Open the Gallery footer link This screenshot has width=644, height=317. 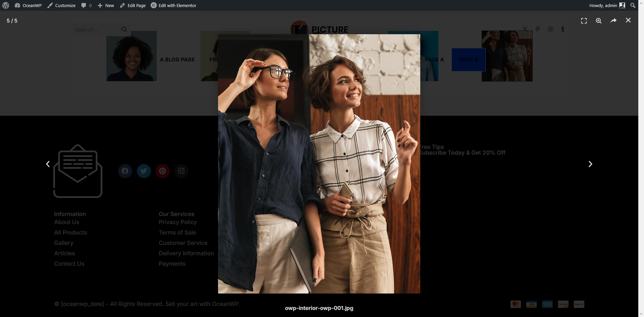click(64, 243)
